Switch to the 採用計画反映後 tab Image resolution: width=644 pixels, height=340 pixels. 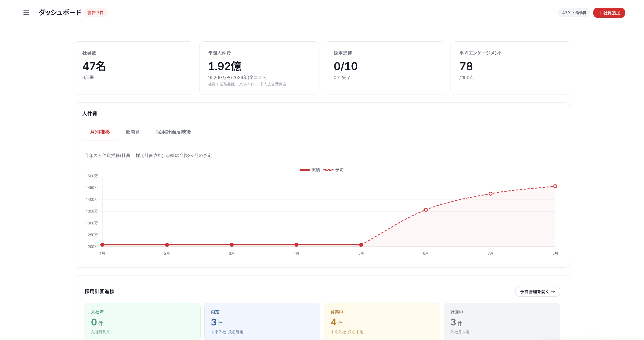(174, 132)
